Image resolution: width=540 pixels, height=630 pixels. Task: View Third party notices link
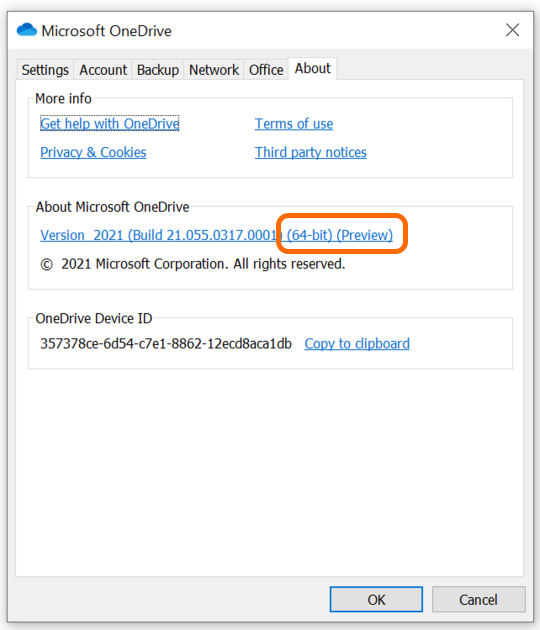click(311, 152)
